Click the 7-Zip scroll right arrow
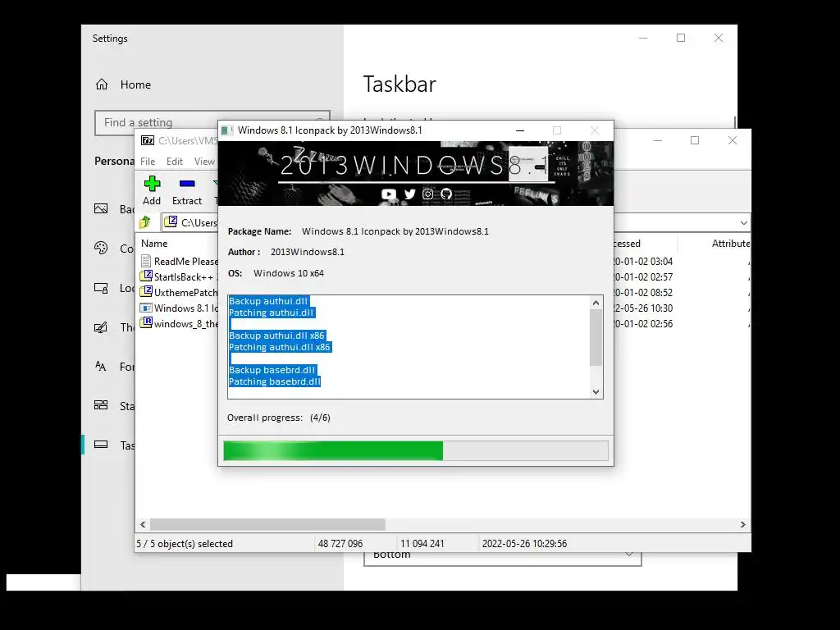 click(743, 524)
